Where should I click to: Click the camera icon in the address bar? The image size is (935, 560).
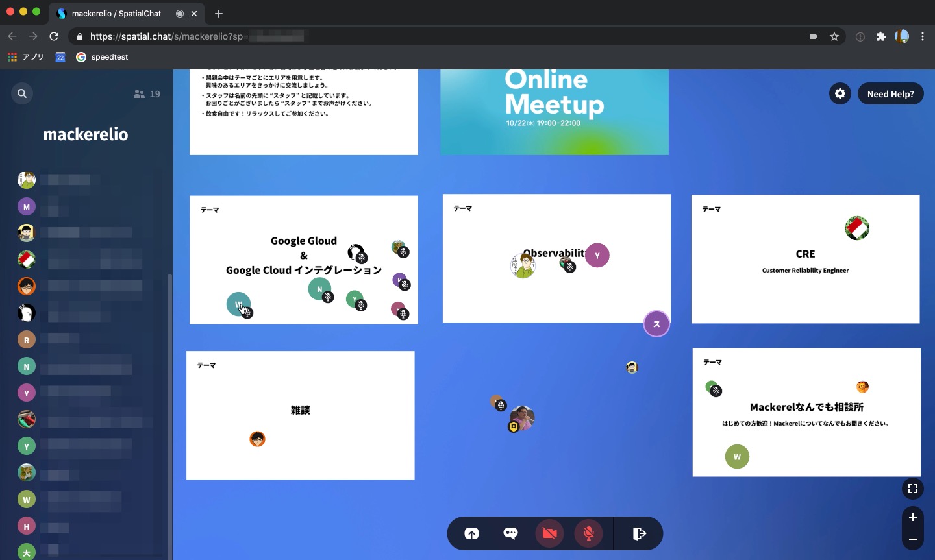pos(814,36)
